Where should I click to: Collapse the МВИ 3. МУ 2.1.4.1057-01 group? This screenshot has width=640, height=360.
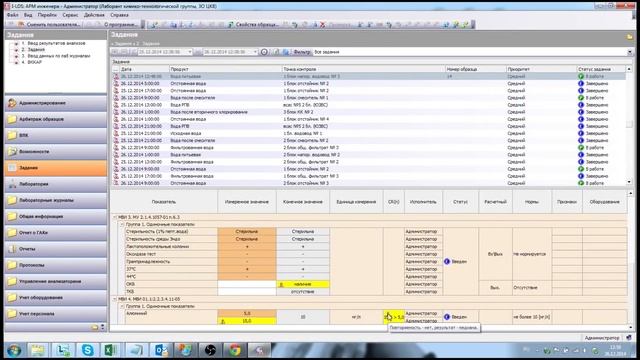pyautogui.click(x=115, y=217)
